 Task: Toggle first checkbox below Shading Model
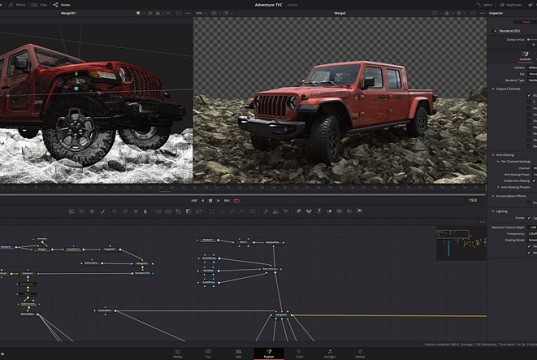click(530, 246)
